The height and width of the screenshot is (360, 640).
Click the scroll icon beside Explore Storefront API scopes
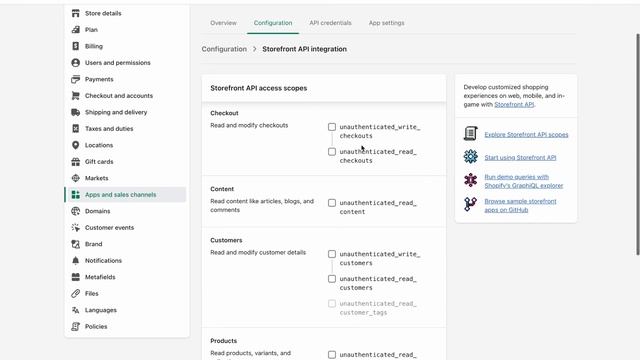click(471, 133)
